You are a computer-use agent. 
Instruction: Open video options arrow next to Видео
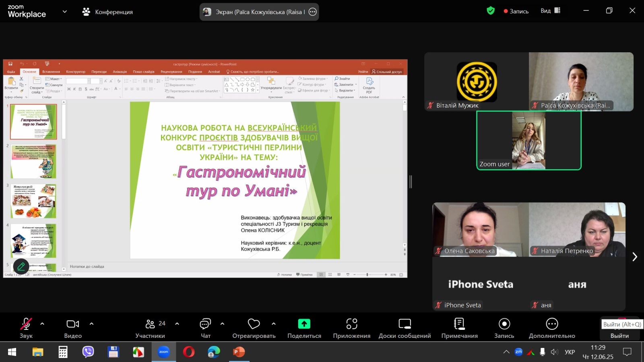(91, 324)
